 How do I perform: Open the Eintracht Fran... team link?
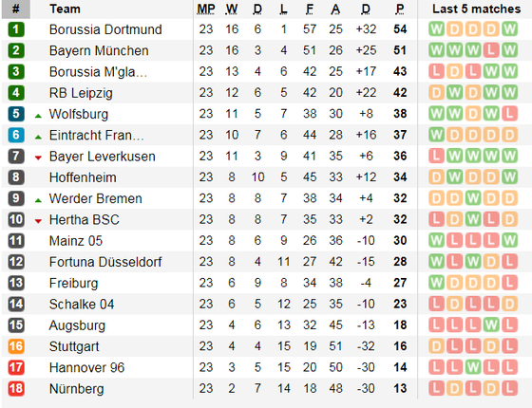click(x=97, y=135)
